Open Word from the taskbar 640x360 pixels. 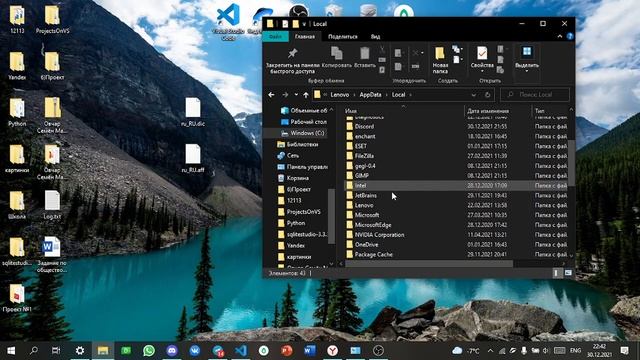[x=309, y=351]
